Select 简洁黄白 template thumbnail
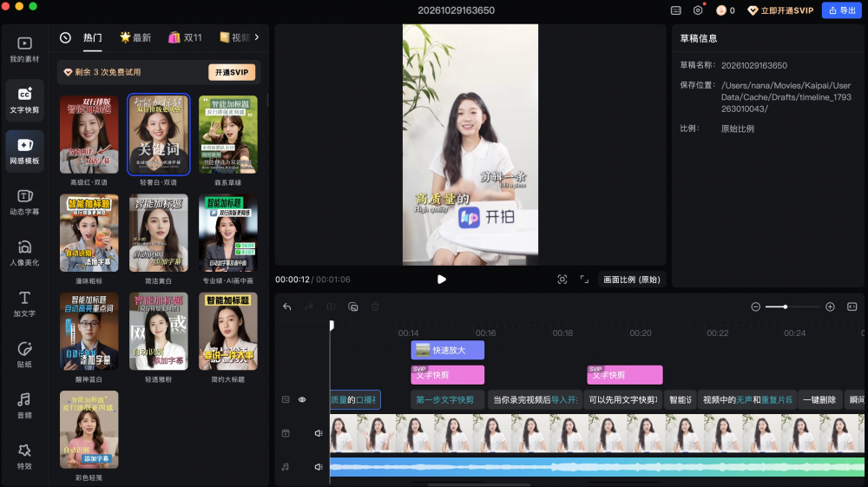868x487 pixels. (x=158, y=233)
